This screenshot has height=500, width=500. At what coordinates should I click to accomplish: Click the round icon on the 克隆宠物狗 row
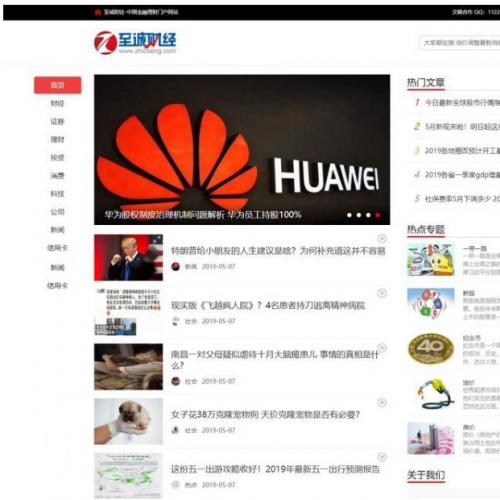coord(382,402)
